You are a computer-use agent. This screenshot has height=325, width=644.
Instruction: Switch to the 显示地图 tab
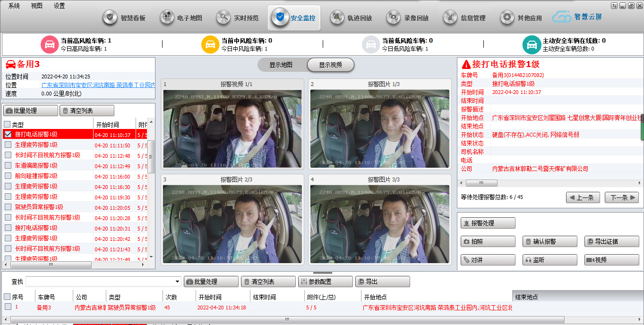[x=281, y=65]
